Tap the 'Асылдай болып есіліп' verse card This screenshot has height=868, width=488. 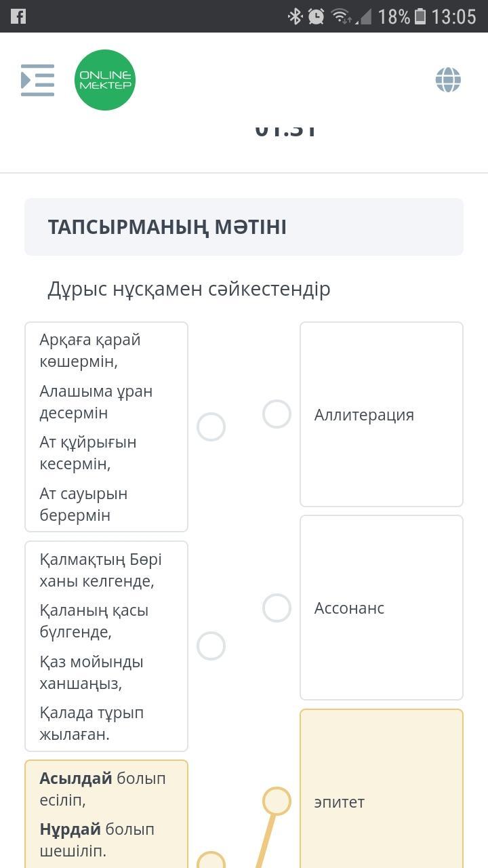[x=106, y=814]
